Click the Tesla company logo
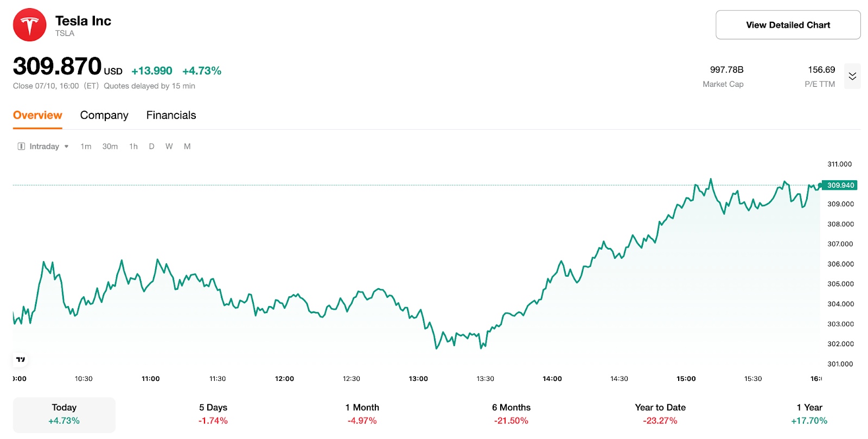Screen dimensions: 868x439 point(29,24)
